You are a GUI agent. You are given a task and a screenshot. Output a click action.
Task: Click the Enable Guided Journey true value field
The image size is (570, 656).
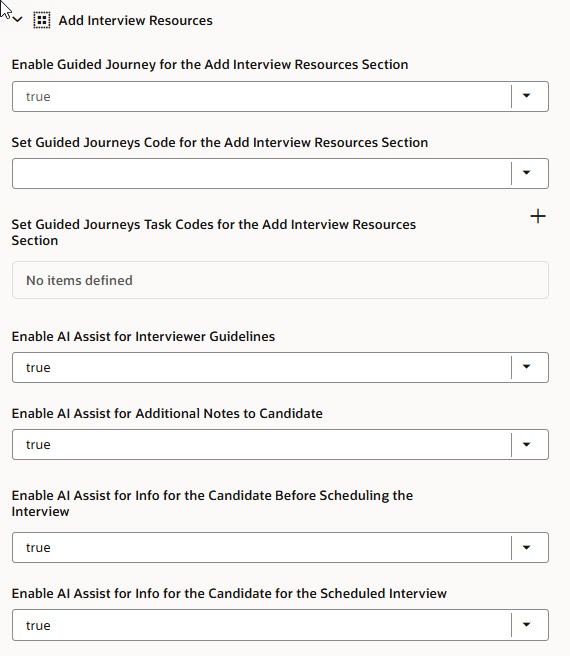pyautogui.click(x=262, y=96)
